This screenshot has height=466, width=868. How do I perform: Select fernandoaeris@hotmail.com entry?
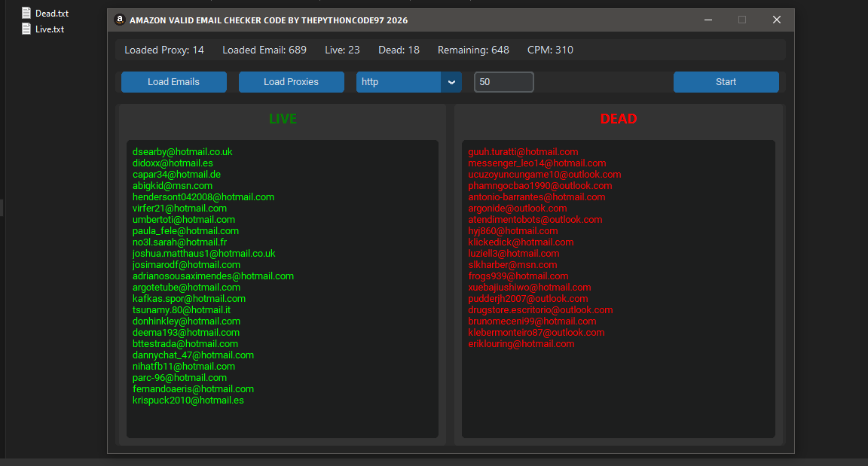click(x=193, y=388)
